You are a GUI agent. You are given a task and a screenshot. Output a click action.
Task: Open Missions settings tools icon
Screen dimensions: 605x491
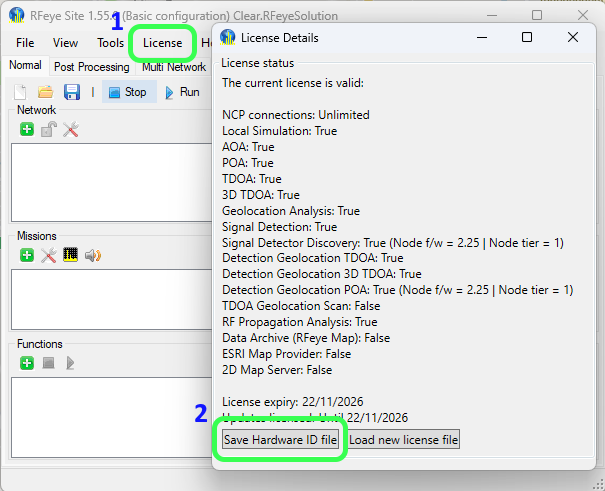tap(48, 255)
